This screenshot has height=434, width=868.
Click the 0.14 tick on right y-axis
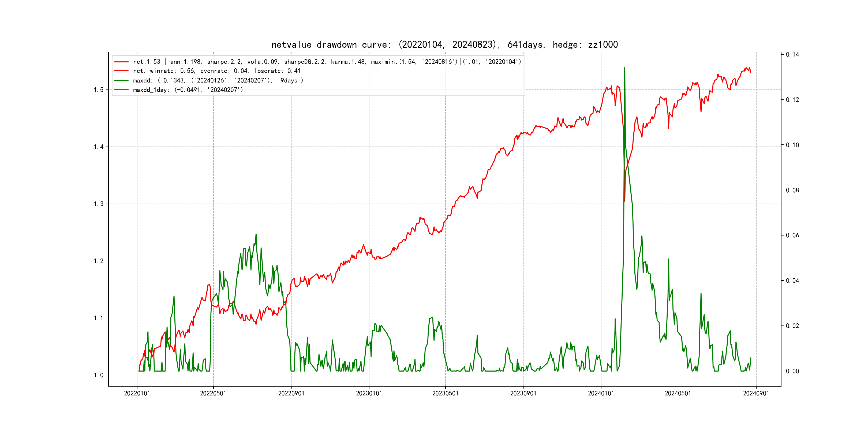[x=792, y=55]
